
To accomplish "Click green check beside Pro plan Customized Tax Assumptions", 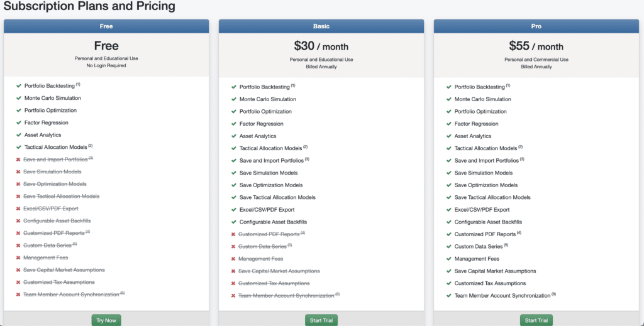I will click(x=448, y=283).
